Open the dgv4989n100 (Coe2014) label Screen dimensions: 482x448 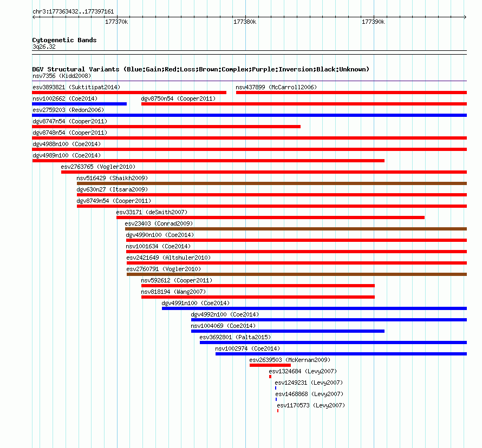point(67,155)
